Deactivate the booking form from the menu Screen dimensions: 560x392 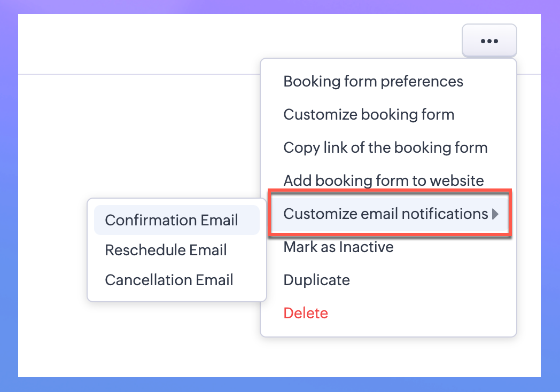coord(338,247)
